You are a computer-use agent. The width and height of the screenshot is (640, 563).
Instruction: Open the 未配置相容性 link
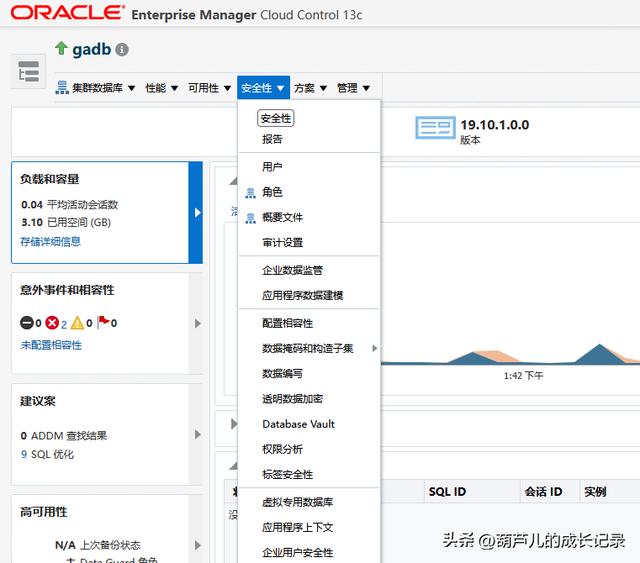pyautogui.click(x=51, y=345)
